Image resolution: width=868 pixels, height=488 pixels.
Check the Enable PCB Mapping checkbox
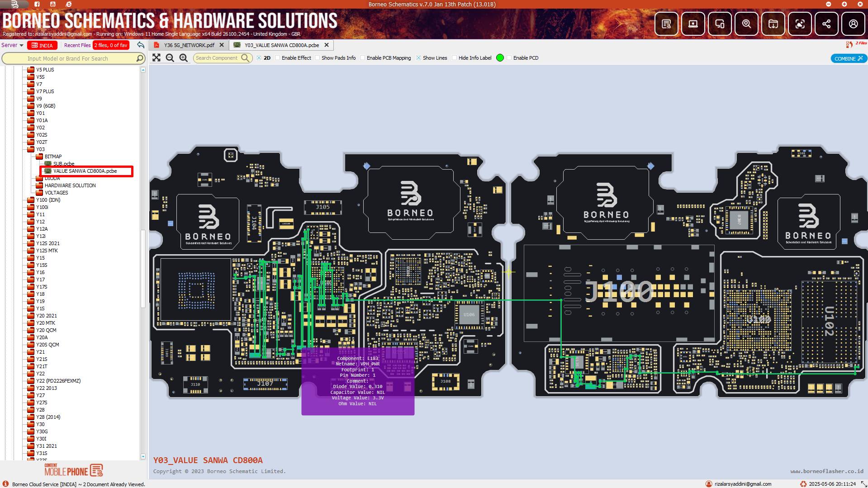(363, 58)
